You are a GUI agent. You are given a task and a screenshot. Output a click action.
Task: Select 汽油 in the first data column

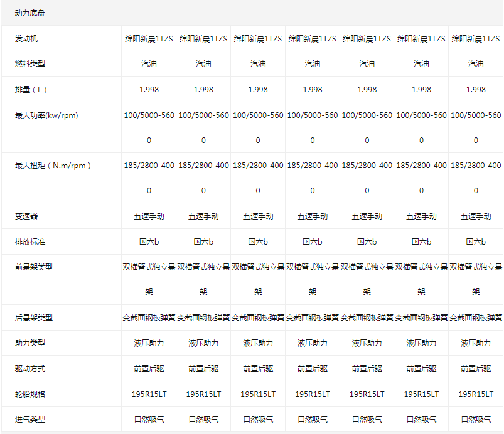149,64
